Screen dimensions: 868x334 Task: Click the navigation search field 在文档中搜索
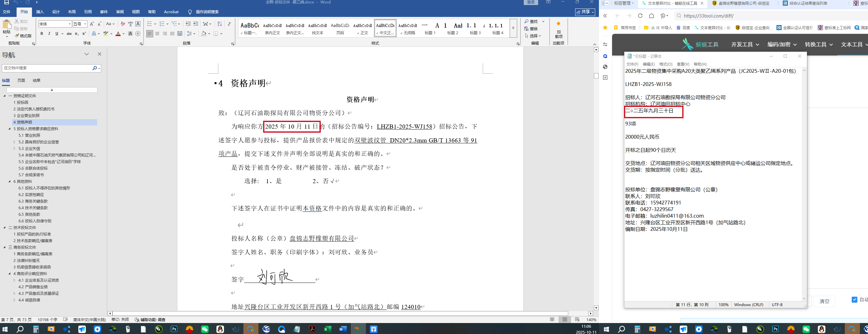coord(47,68)
